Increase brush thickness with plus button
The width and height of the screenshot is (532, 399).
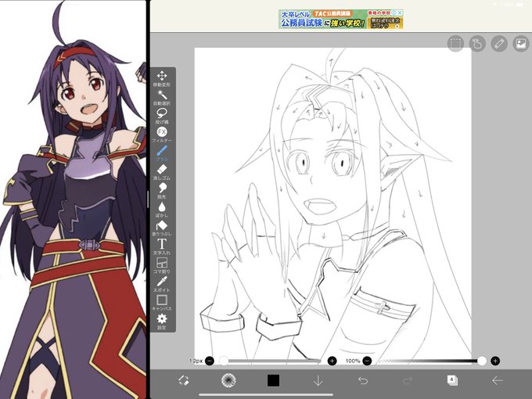coord(332,361)
